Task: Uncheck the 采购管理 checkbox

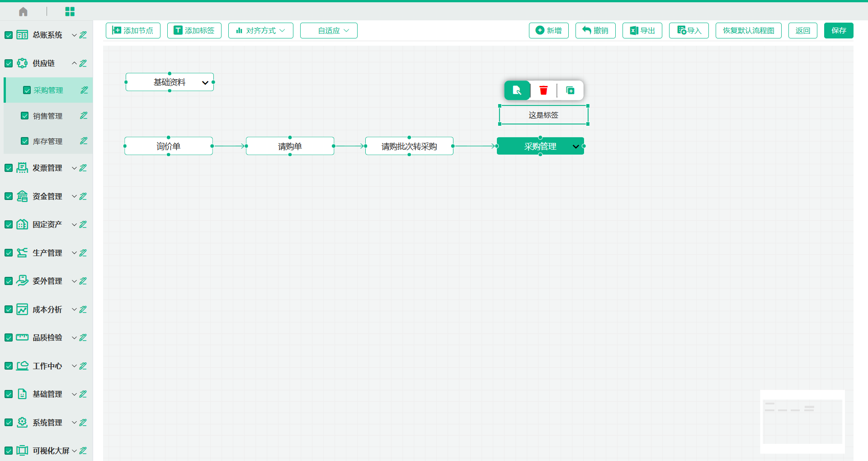Action: pos(27,90)
